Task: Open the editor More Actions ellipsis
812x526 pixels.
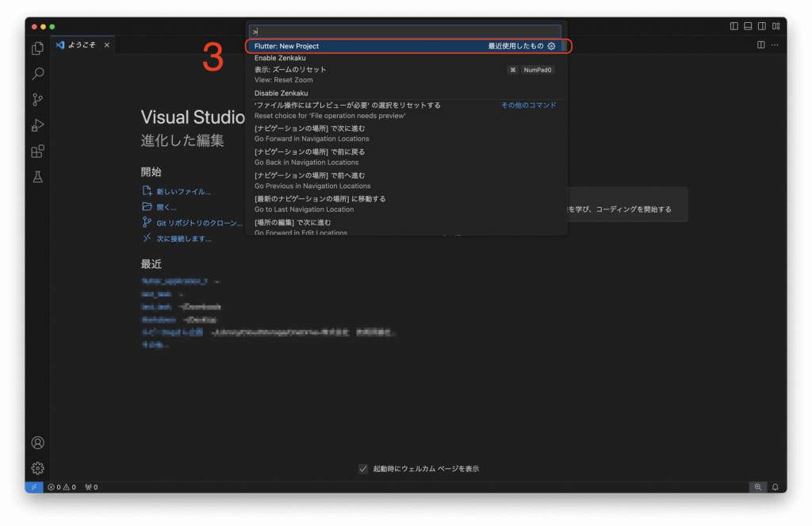Action: pyautogui.click(x=775, y=45)
